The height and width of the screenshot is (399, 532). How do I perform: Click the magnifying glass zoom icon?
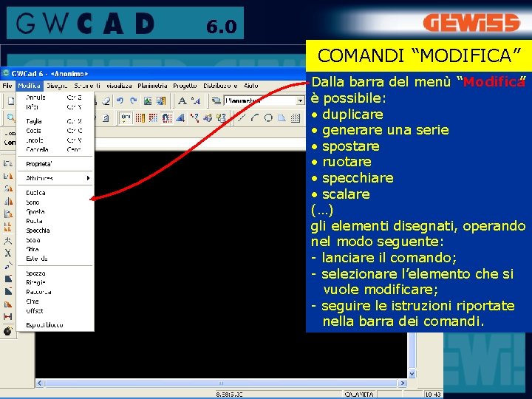click(x=11, y=118)
